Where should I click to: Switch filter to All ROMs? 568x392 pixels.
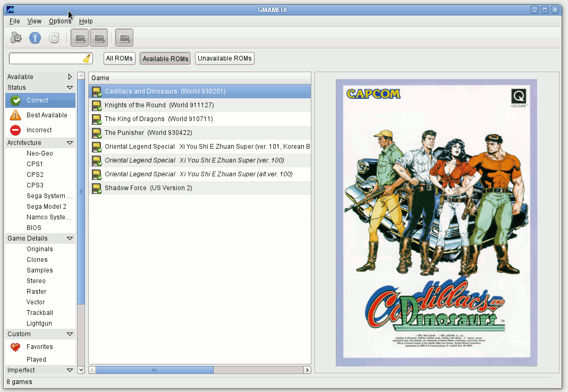[x=119, y=58]
